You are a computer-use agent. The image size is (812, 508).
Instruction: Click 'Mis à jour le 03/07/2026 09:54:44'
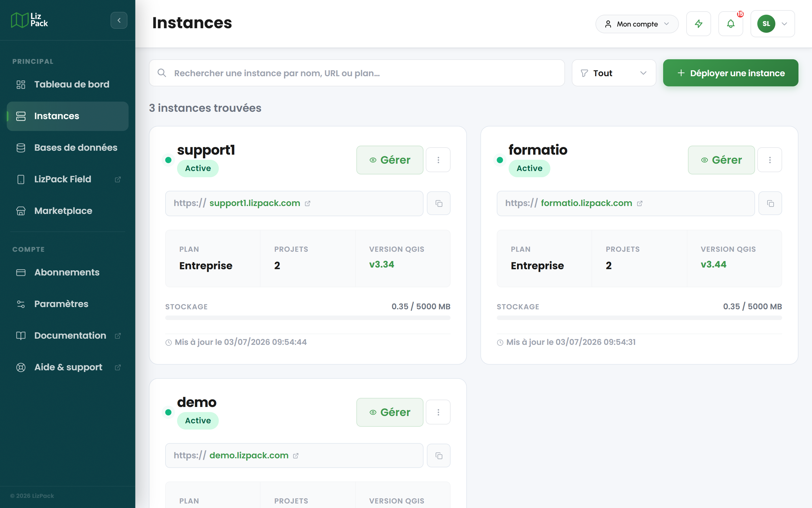click(240, 342)
